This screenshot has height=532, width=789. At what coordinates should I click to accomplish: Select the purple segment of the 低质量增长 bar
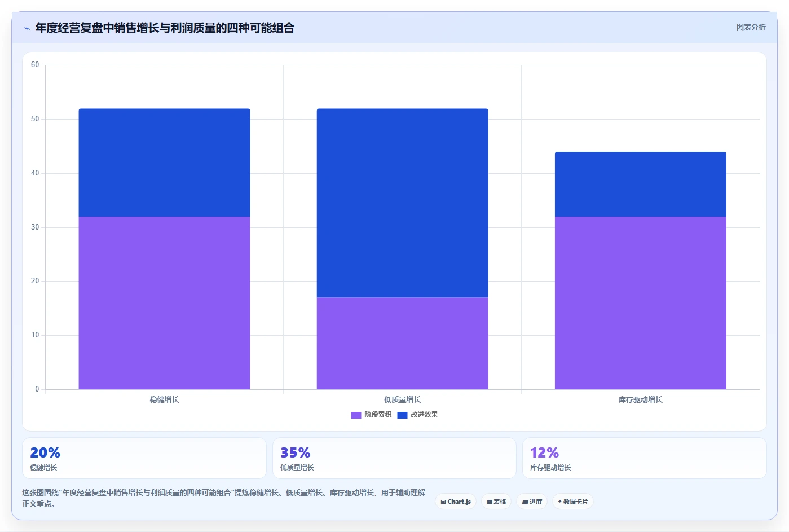coord(402,343)
